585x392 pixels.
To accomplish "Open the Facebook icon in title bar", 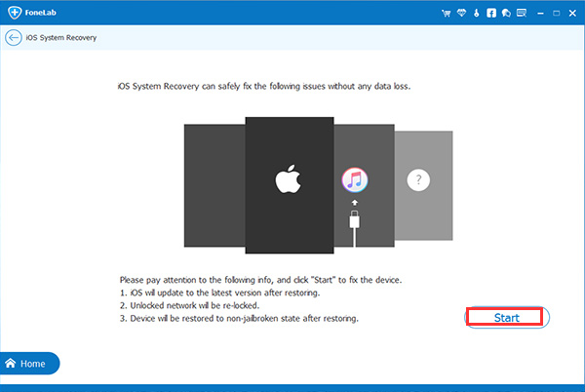I will point(491,13).
